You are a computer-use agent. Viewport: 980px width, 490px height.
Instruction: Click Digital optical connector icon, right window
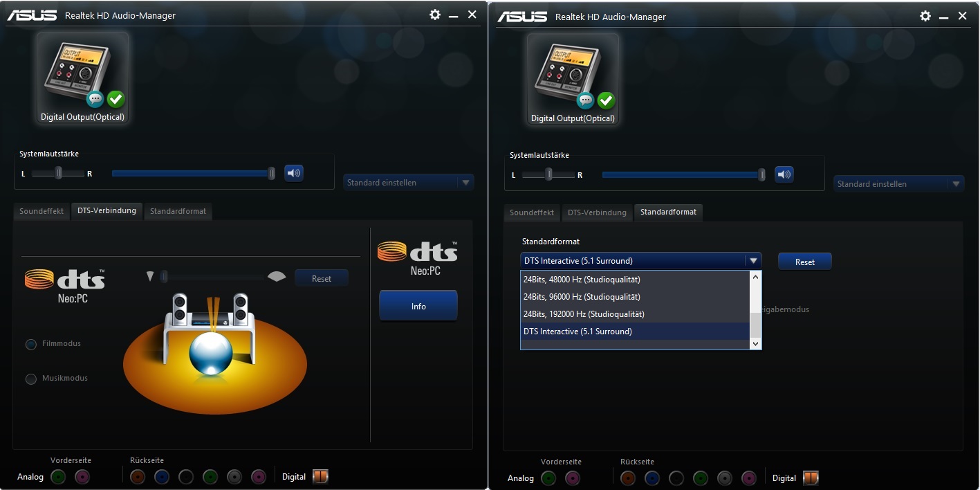tap(811, 478)
